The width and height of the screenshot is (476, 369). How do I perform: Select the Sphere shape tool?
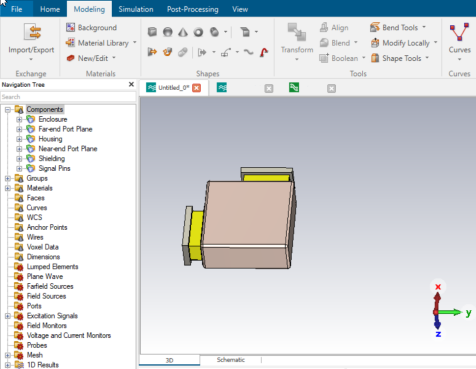tap(168, 32)
